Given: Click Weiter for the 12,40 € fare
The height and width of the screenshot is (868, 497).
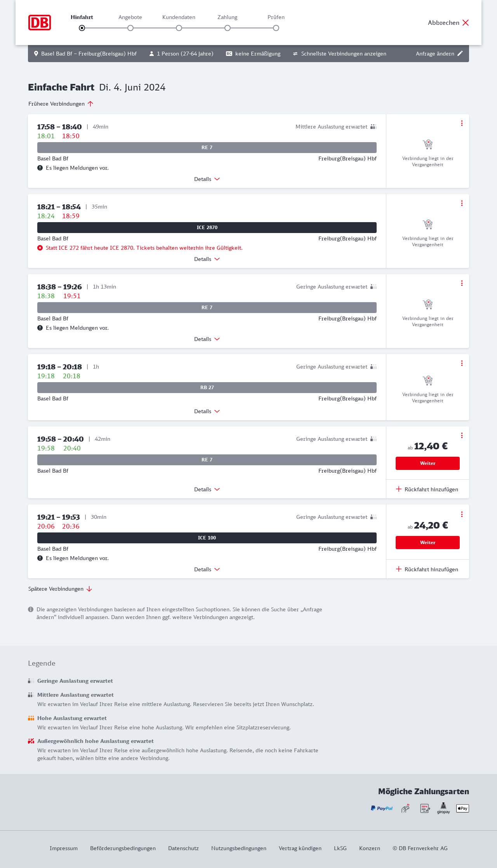Looking at the screenshot, I should 427,463.
